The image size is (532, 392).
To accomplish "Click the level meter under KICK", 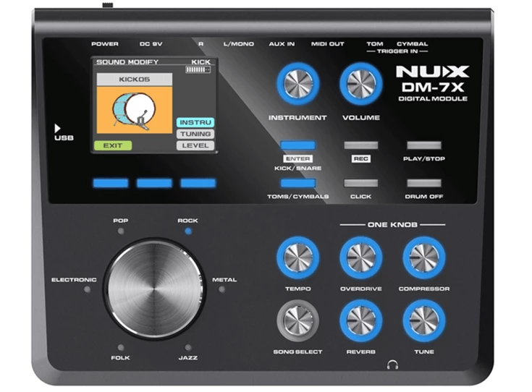I will (x=198, y=70).
